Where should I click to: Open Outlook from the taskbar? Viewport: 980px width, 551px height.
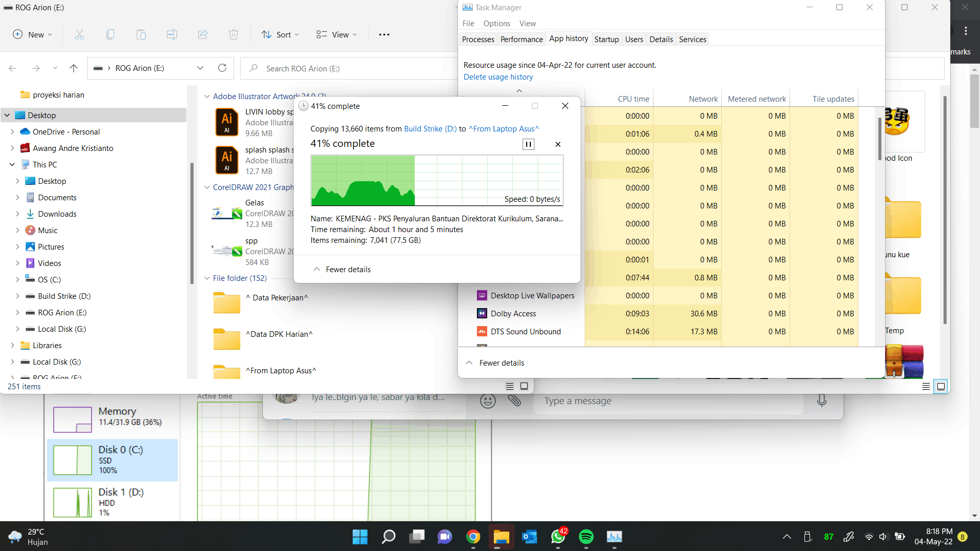[x=530, y=537]
